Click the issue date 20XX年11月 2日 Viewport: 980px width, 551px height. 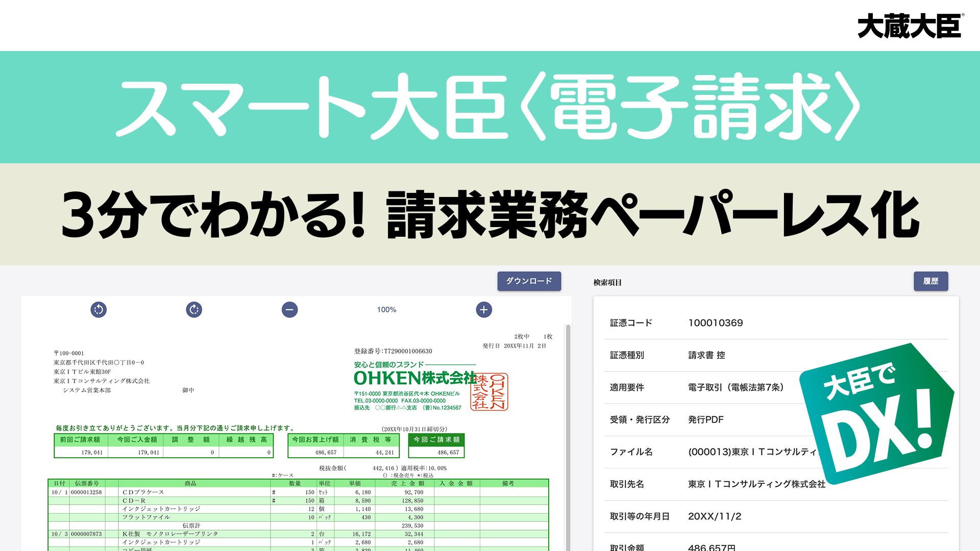point(525,346)
